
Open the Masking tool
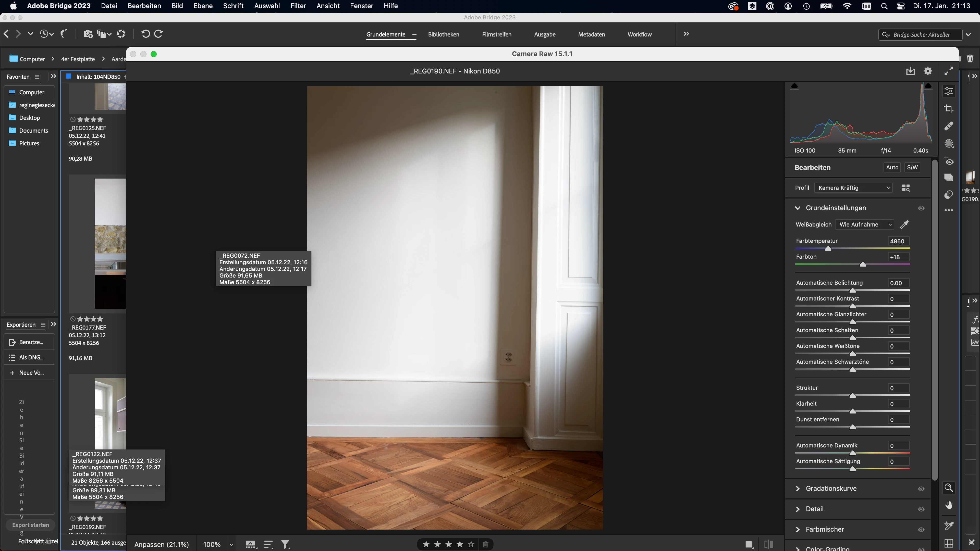point(949,144)
